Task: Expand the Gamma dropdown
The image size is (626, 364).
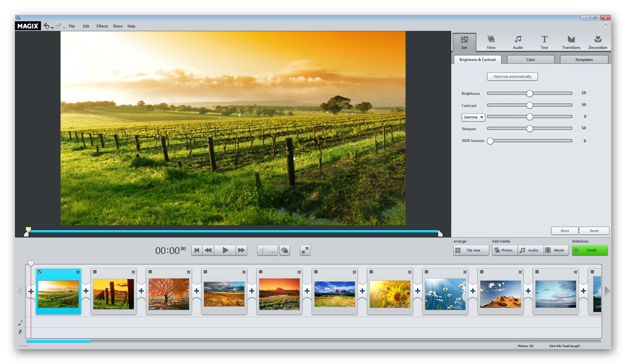Action: (x=473, y=117)
